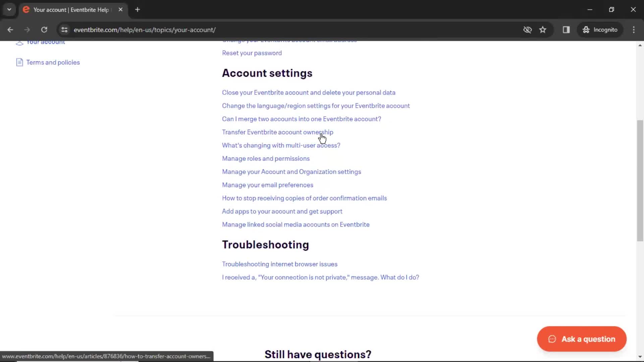This screenshot has height=362, width=644.
Task: Open the Chrome three-dot menu
Action: 634,30
